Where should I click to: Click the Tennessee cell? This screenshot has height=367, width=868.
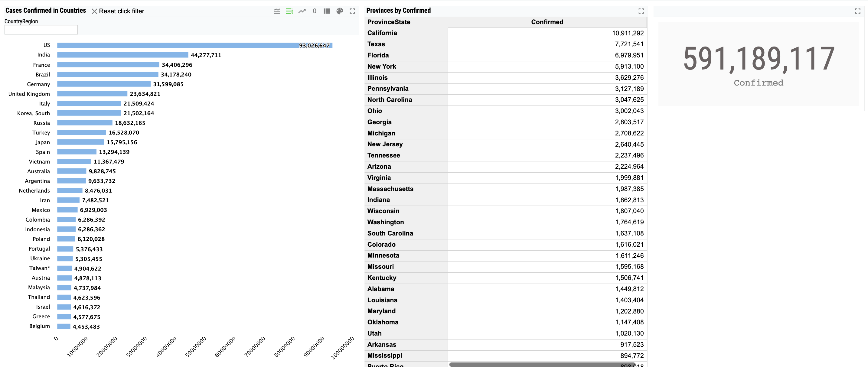pyautogui.click(x=406, y=155)
